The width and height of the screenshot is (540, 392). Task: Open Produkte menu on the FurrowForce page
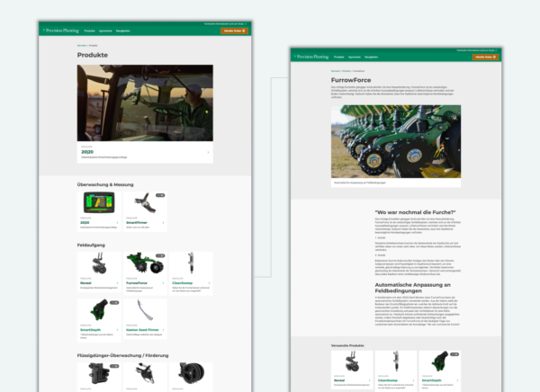click(339, 58)
